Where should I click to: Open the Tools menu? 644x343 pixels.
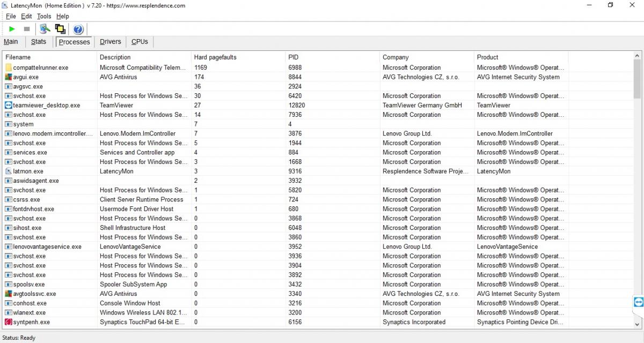44,16
